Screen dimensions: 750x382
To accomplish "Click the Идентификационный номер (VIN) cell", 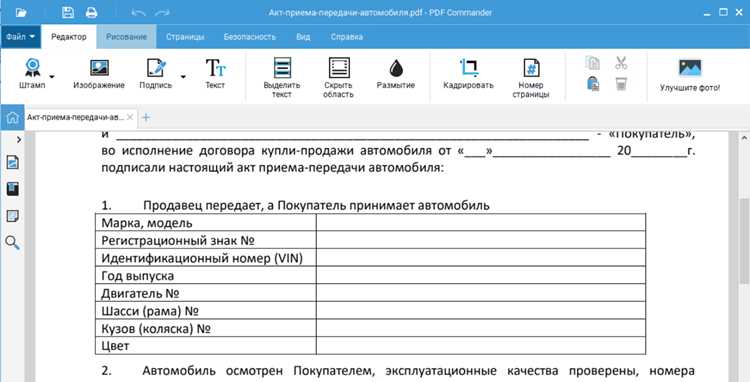I will [x=206, y=258].
